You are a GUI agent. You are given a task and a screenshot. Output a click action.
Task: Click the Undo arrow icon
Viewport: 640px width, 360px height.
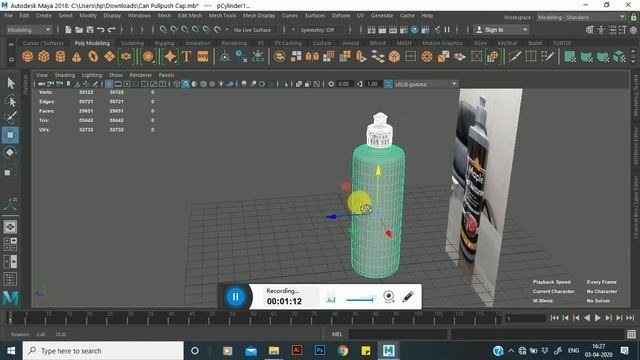(100, 30)
